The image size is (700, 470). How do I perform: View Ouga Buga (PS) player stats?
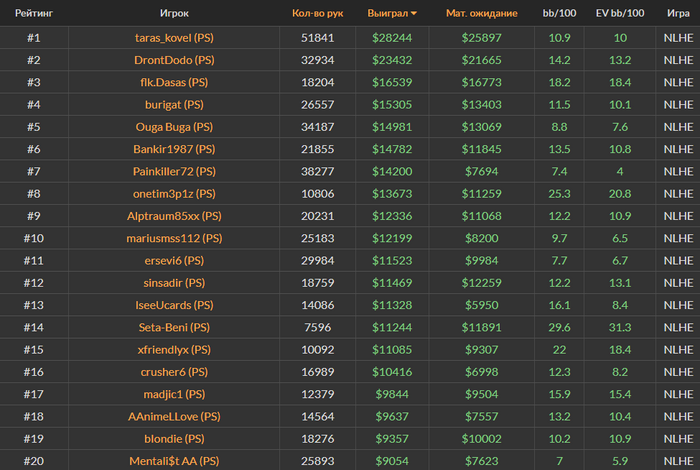pos(174,127)
